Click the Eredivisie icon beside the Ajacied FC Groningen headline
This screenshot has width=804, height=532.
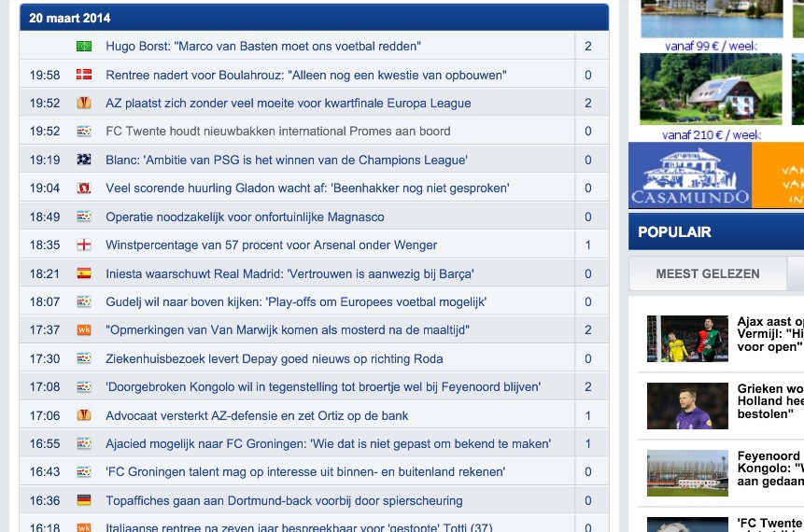(x=84, y=444)
